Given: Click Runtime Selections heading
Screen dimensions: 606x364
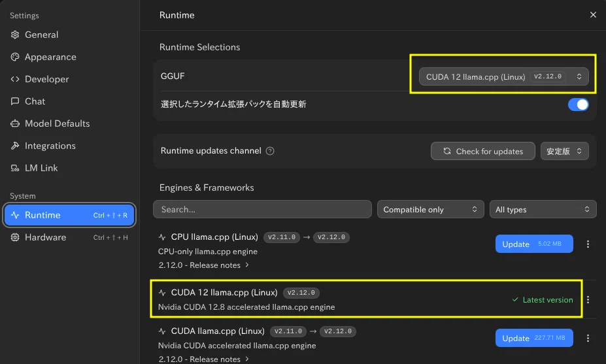Looking at the screenshot, I should [x=199, y=47].
